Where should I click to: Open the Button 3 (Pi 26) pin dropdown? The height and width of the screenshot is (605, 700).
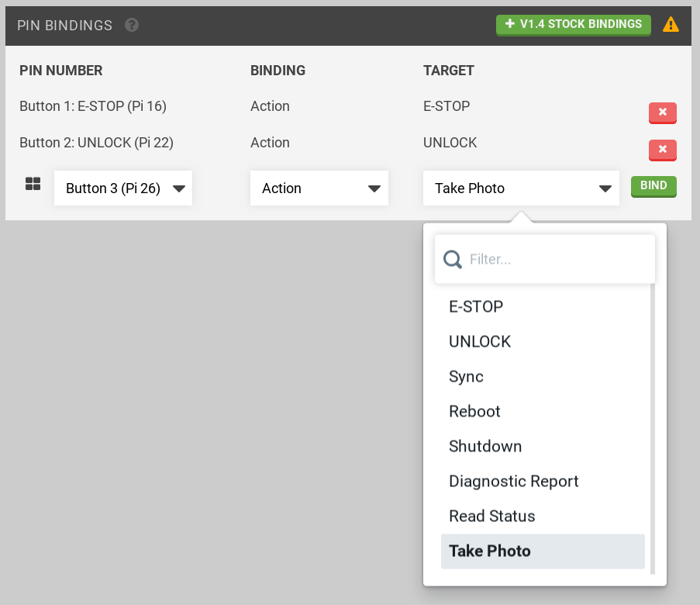point(123,188)
